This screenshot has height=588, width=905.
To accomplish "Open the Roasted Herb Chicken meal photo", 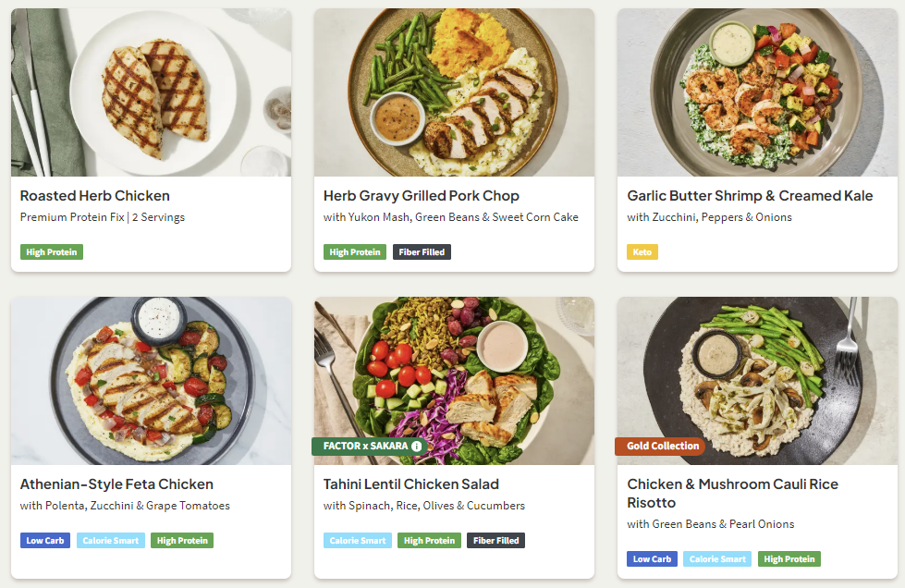I will coord(151,92).
